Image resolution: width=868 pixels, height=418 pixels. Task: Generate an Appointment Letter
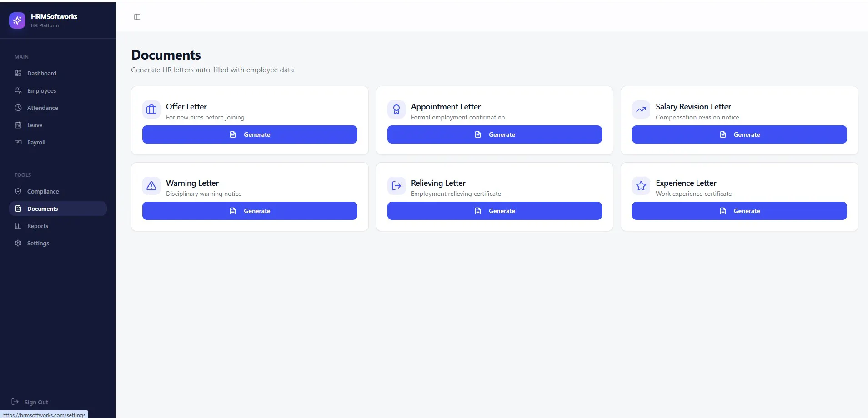tap(495, 134)
